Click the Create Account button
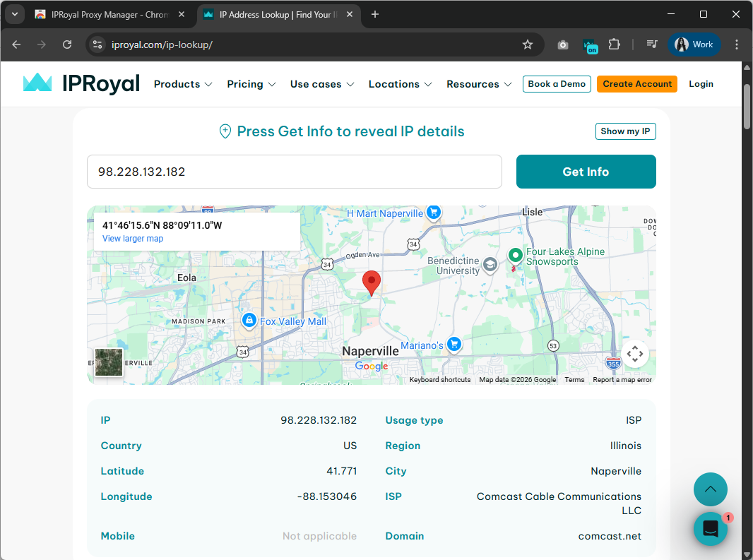 tap(636, 84)
